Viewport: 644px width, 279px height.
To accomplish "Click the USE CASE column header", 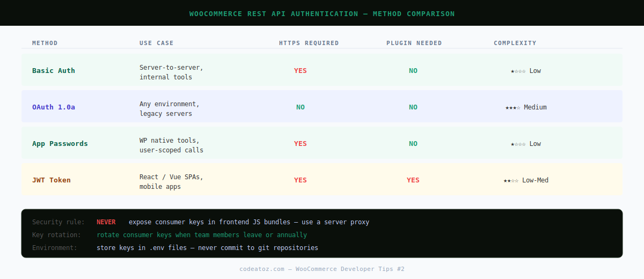I will point(157,43).
